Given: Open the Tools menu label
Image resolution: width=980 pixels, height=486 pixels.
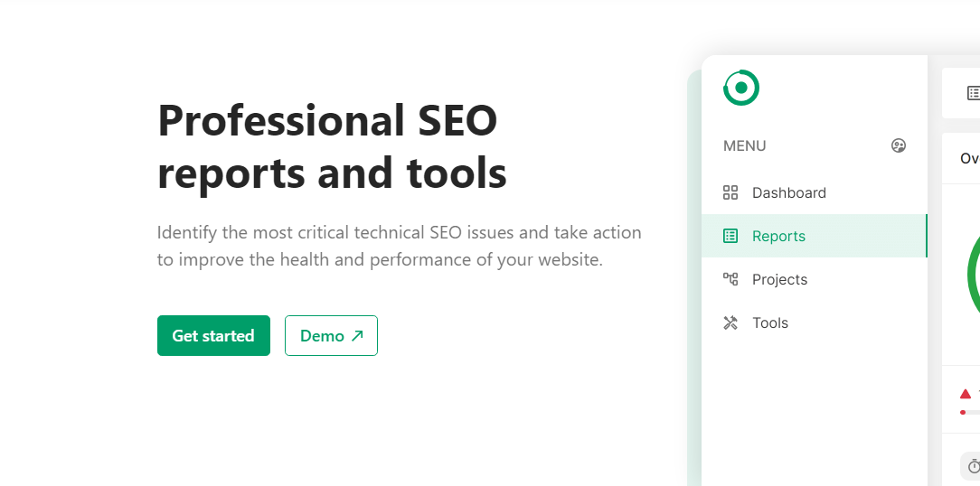Looking at the screenshot, I should tap(770, 322).
